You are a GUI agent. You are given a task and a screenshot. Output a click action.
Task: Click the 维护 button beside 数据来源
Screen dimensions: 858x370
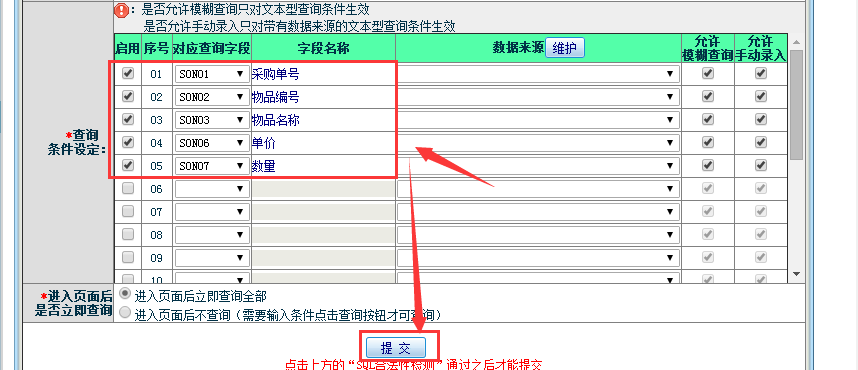(x=565, y=48)
